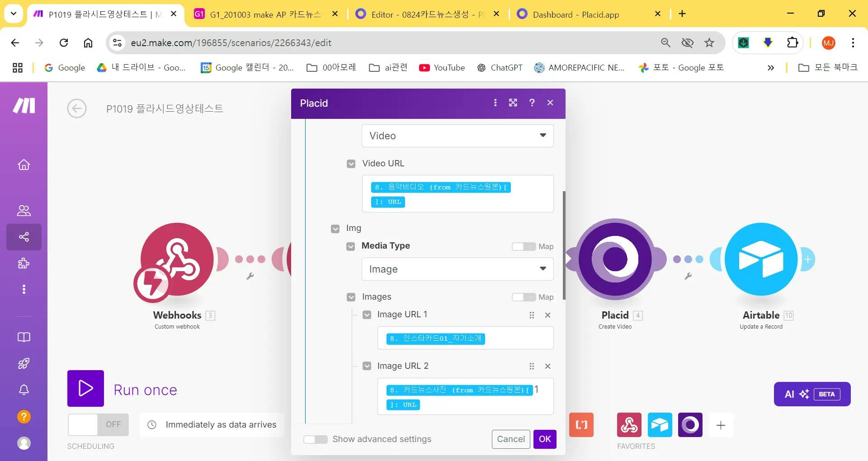
Task: Open Templates puzzle icon in sidebar
Action: pos(24,263)
